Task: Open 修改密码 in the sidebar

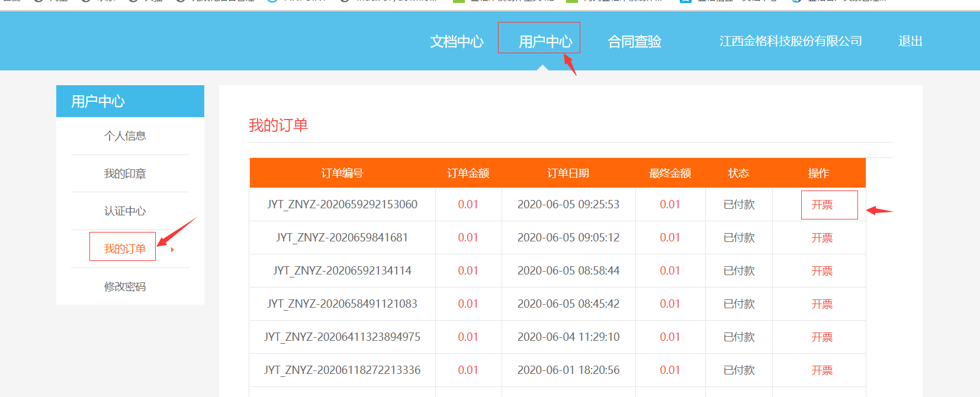Action: click(125, 287)
